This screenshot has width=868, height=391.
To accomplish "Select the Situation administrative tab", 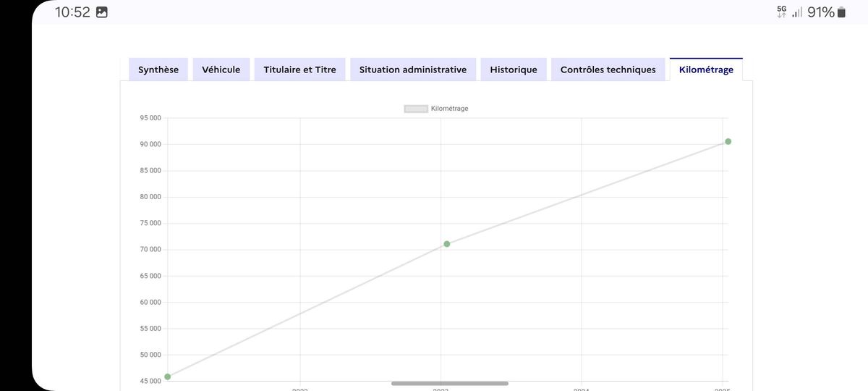I will click(413, 70).
